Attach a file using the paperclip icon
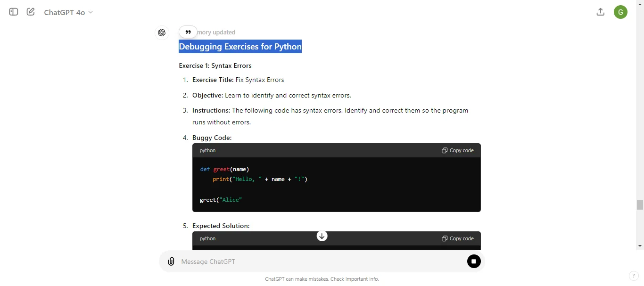The width and height of the screenshot is (644, 286). (x=171, y=261)
